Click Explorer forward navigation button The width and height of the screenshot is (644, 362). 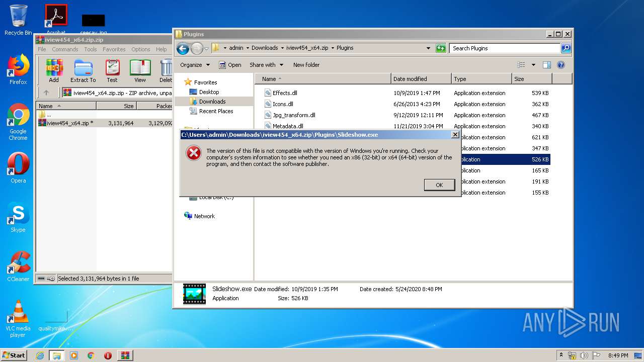tap(197, 48)
